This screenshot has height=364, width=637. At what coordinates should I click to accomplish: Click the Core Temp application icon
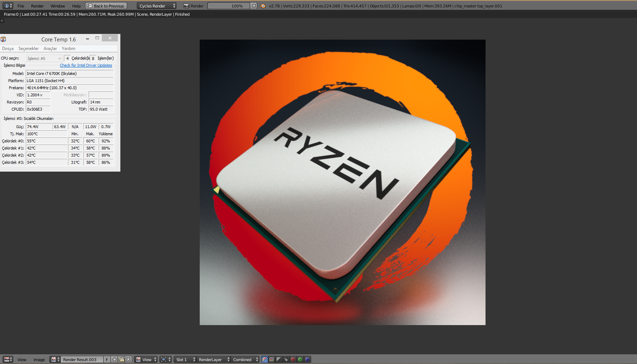point(3,39)
